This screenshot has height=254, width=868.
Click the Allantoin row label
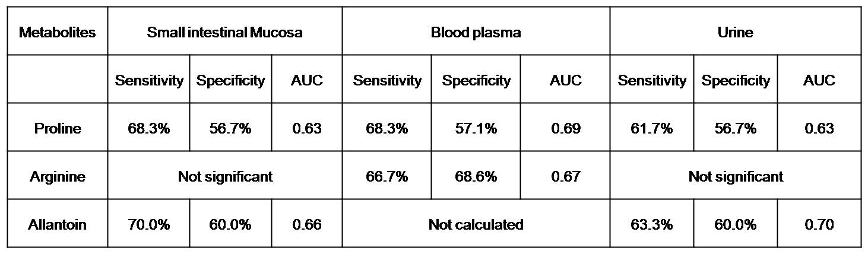point(57,225)
